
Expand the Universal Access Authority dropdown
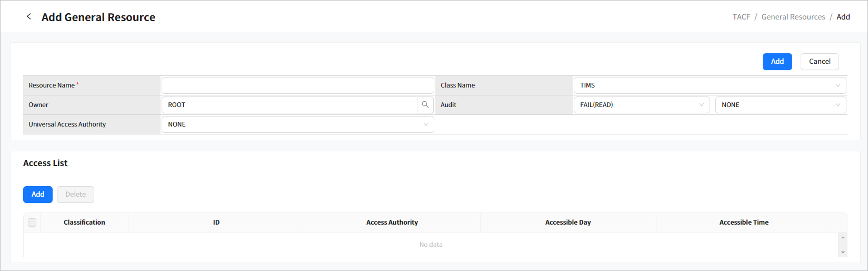(297, 124)
